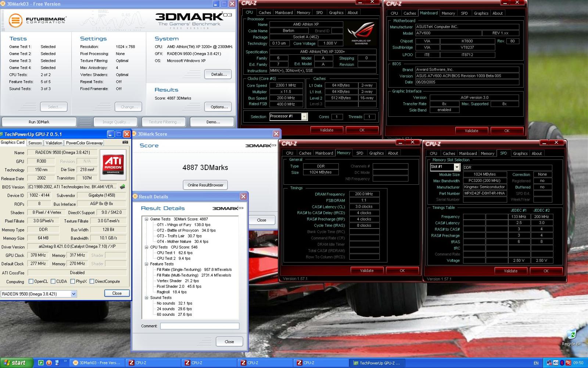Viewport: 588px width, 368px height.
Task: Click Validate in the CPU-Z Memory window
Action: tap(367, 270)
